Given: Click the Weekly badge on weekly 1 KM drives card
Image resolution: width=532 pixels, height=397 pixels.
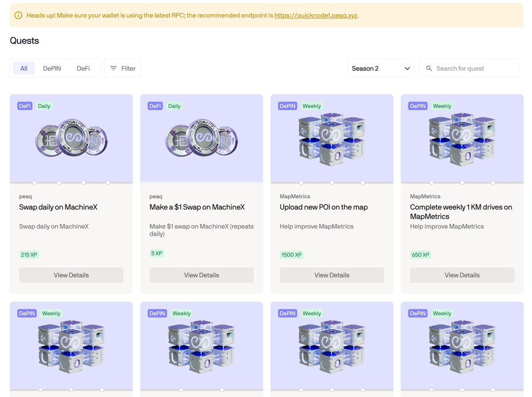Looking at the screenshot, I should pos(442,106).
